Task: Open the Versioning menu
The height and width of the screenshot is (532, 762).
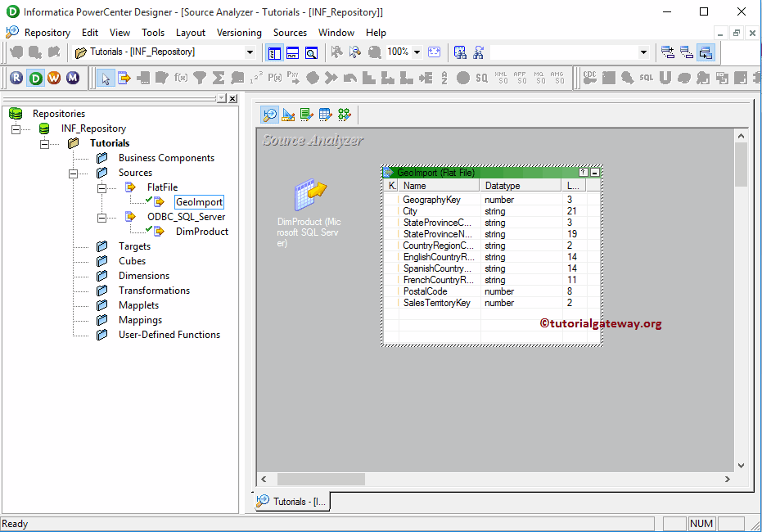Action: click(239, 33)
